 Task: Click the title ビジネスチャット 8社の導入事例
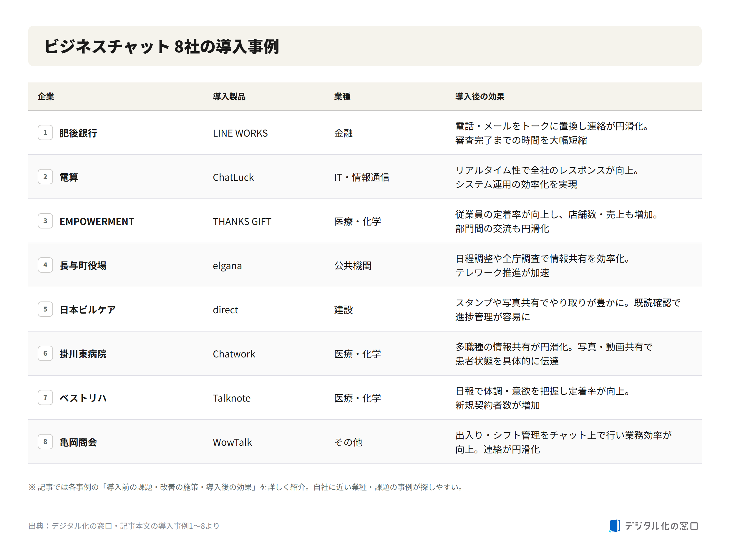[161, 46]
